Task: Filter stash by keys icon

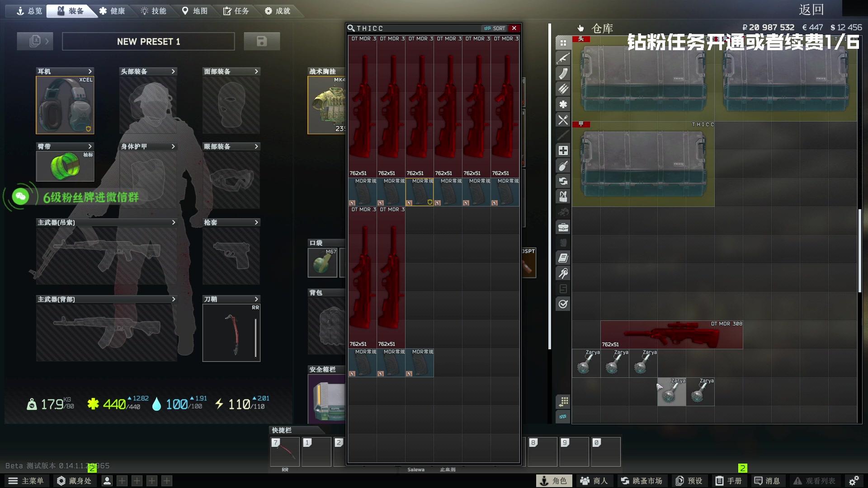Action: pos(563,273)
